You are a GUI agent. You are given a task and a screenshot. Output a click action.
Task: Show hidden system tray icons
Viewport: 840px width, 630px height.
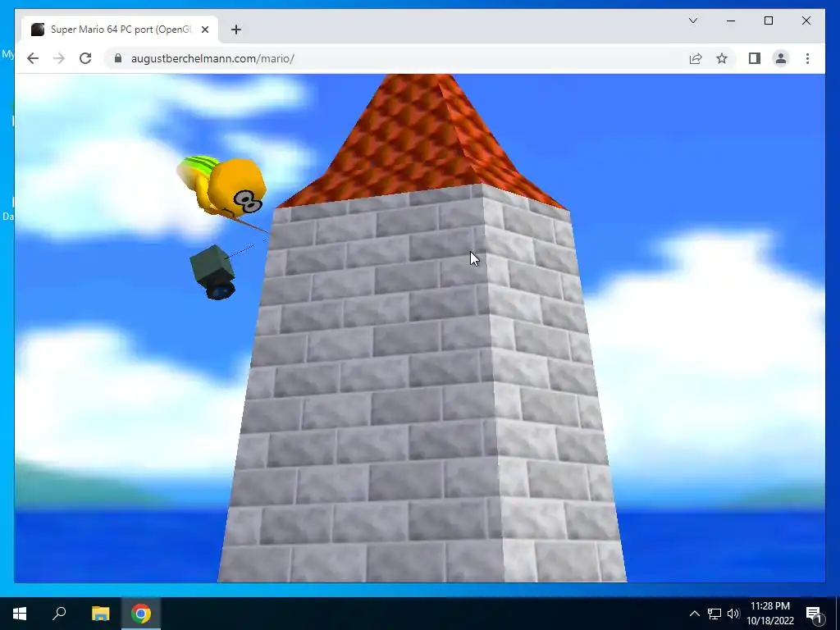coord(694,614)
